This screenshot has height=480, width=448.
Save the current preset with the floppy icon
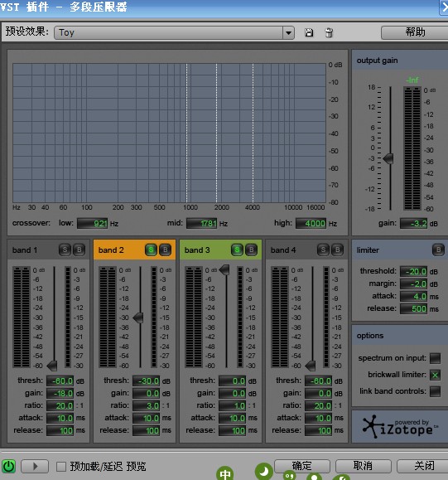[309, 32]
